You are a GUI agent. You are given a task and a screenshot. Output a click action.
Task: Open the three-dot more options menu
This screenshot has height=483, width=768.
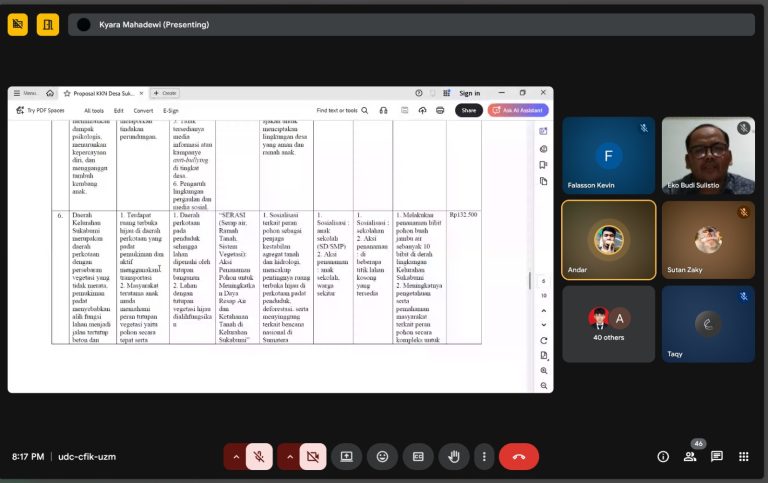pyautogui.click(x=484, y=457)
